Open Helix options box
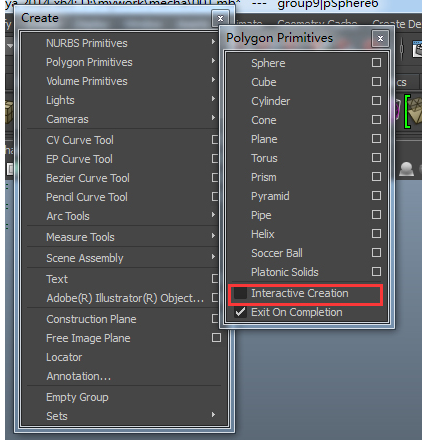The image size is (437, 440). pos(376,234)
